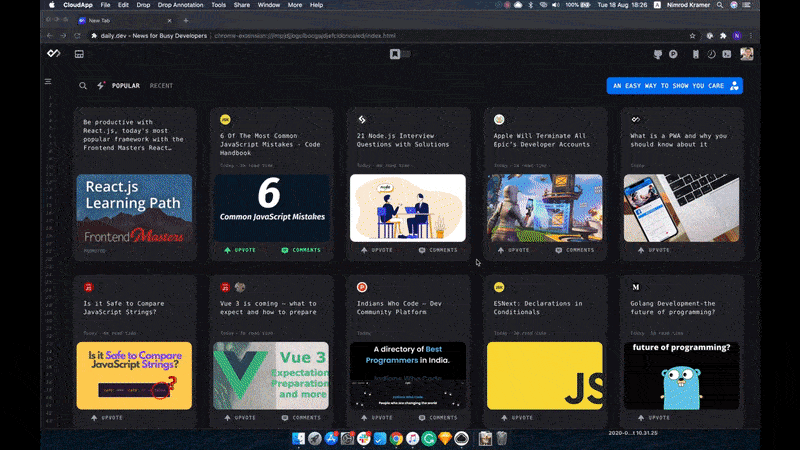Click the An Easy Way To Show You Care button
Screen dimensions: 800x450
(674, 86)
